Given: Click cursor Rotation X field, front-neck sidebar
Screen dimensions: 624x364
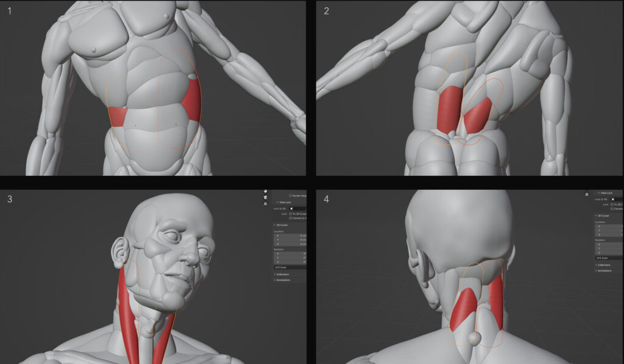Looking at the screenshot, I should 289,254.
